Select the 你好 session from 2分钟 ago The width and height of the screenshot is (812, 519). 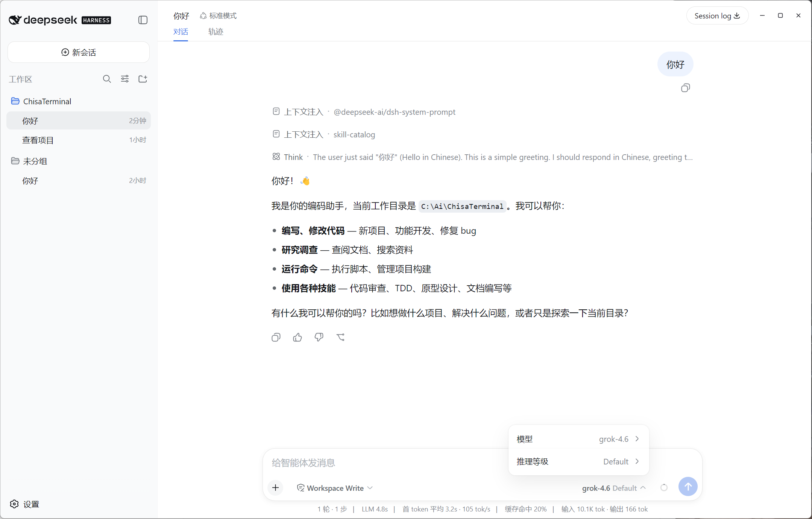(79, 120)
